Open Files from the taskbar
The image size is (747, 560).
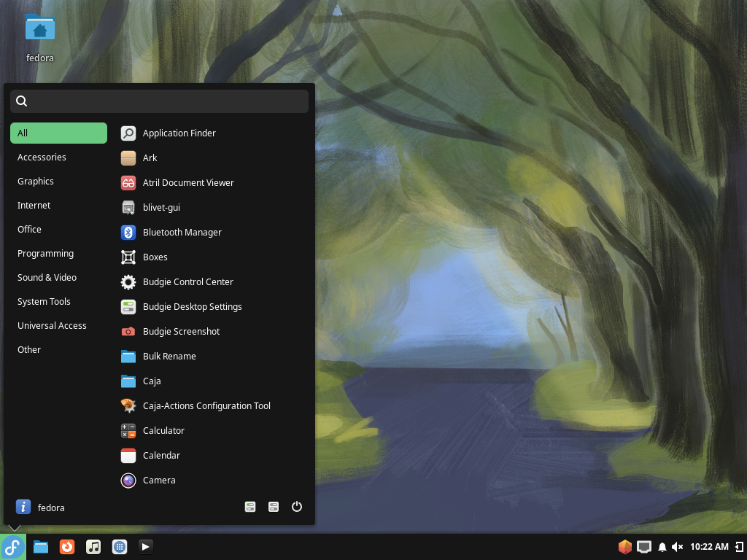coord(41,547)
